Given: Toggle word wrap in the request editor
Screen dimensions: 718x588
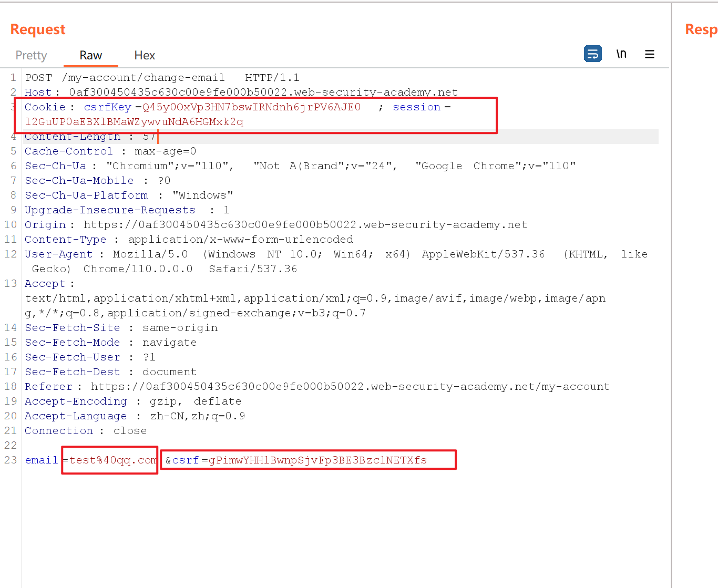Looking at the screenshot, I should coord(593,54).
